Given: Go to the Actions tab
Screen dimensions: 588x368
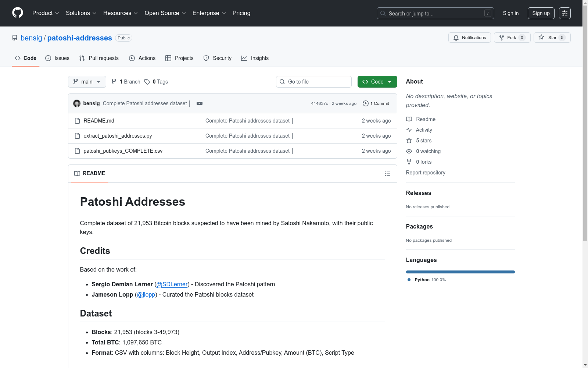Looking at the screenshot, I should pyautogui.click(x=142, y=58).
